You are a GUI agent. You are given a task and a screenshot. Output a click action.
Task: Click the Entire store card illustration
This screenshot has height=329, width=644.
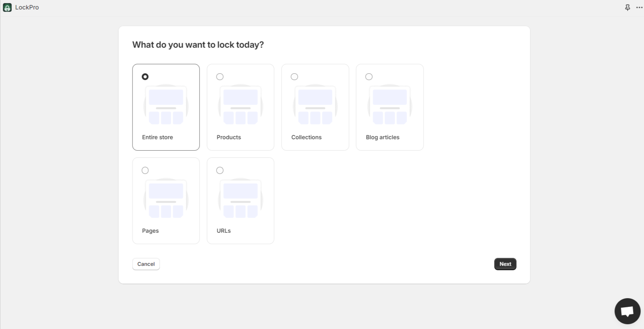pos(166,105)
